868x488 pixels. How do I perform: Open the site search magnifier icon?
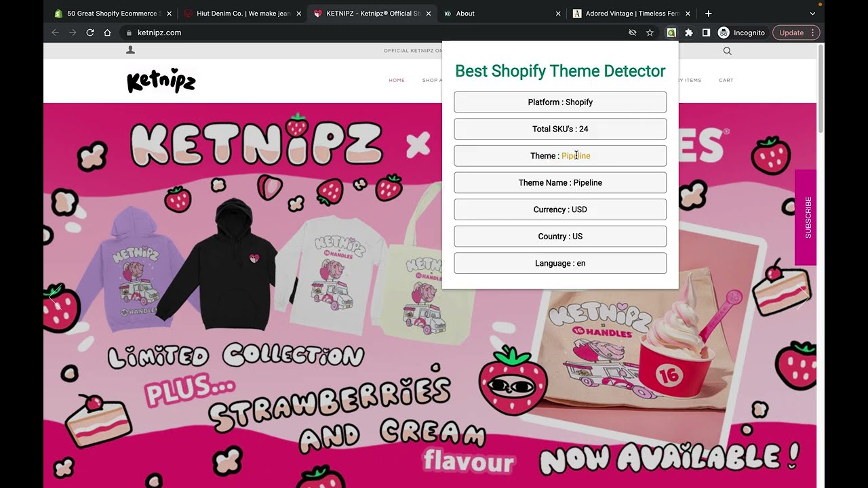pyautogui.click(x=727, y=51)
